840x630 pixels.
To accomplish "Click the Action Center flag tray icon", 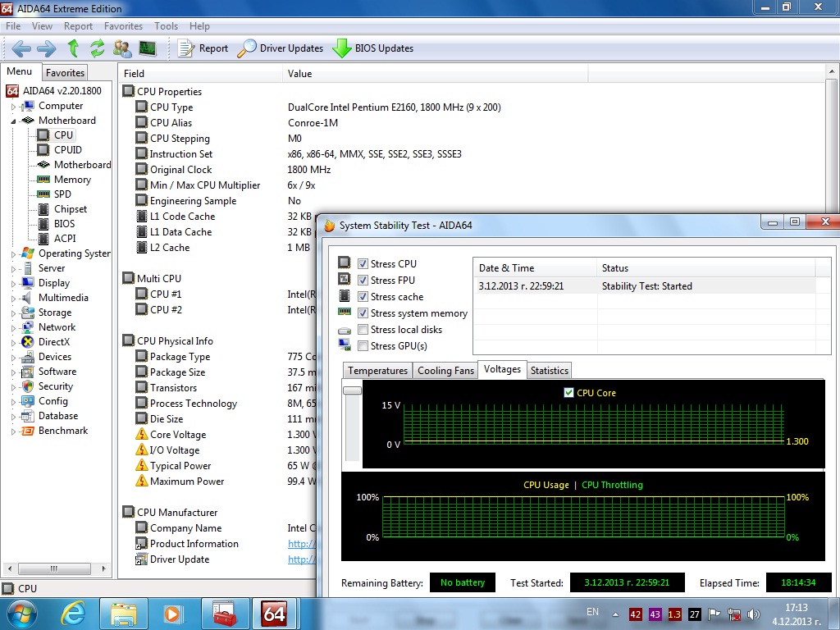I will coord(714,614).
